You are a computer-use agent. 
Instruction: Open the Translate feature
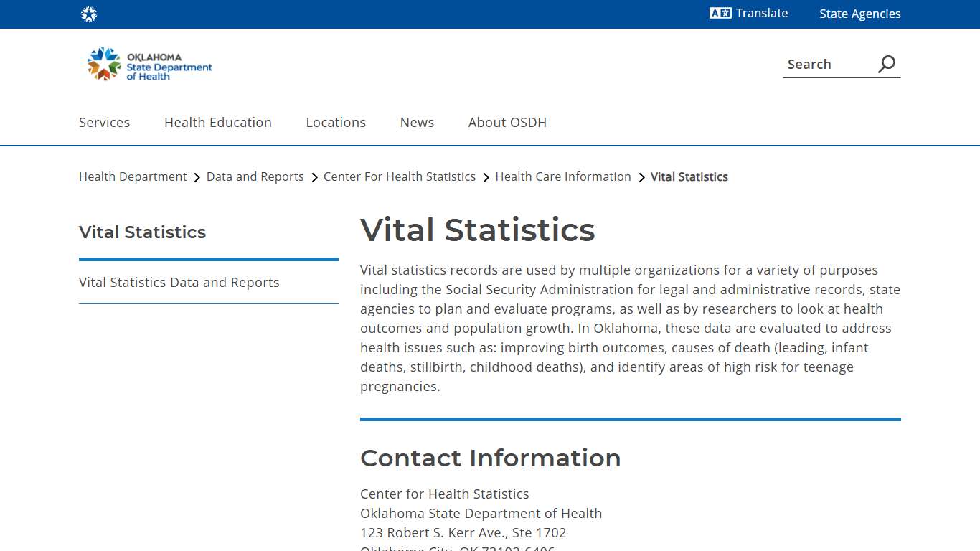(x=748, y=14)
